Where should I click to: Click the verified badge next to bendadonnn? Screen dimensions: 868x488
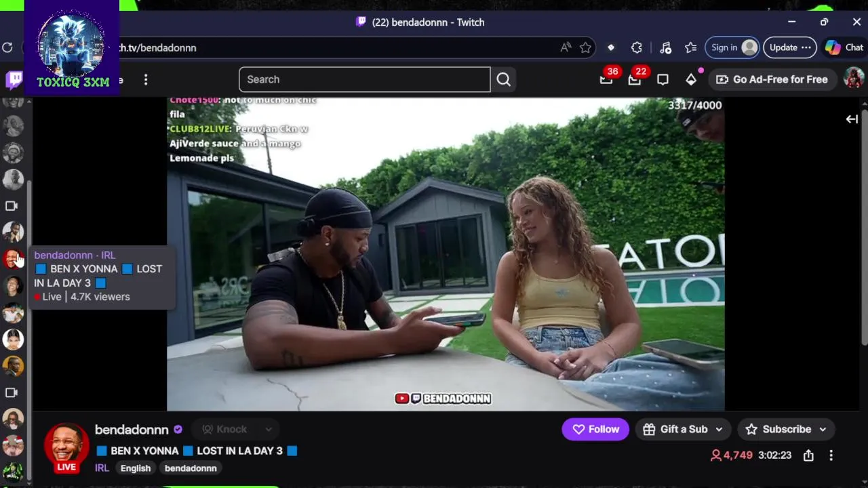(x=178, y=430)
